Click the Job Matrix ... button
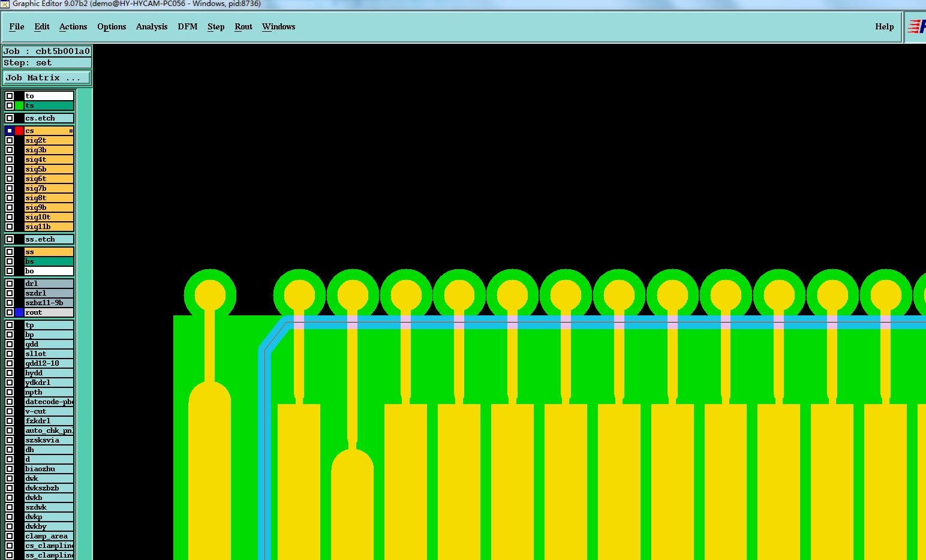 coord(47,78)
